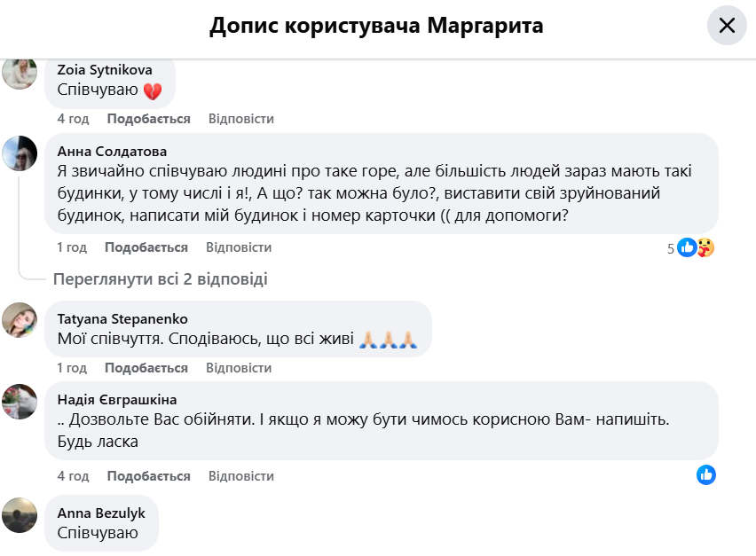Open Анна Солдатова's profile picture
This screenshot has height=556, width=756.
[x=20, y=153]
